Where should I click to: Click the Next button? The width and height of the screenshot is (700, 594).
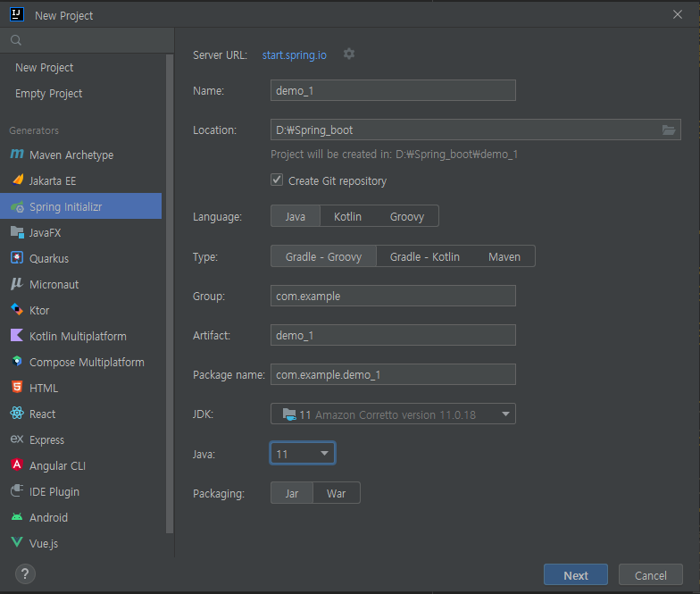tap(575, 575)
